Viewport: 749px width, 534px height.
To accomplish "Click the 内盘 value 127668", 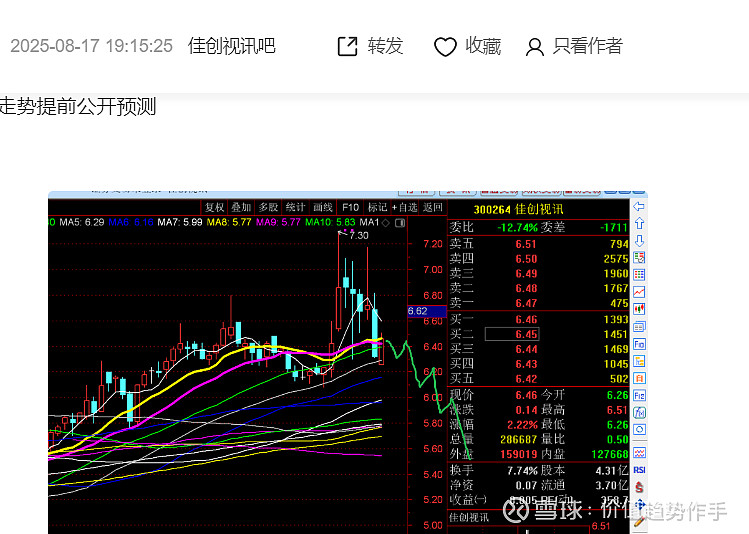I will coord(610,454).
